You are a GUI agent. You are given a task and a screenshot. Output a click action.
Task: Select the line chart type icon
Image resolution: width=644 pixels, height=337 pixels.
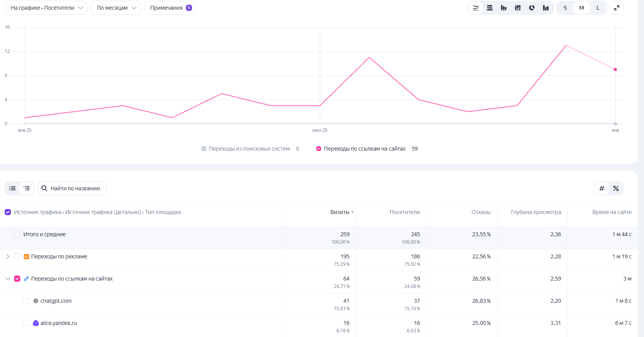(x=476, y=8)
